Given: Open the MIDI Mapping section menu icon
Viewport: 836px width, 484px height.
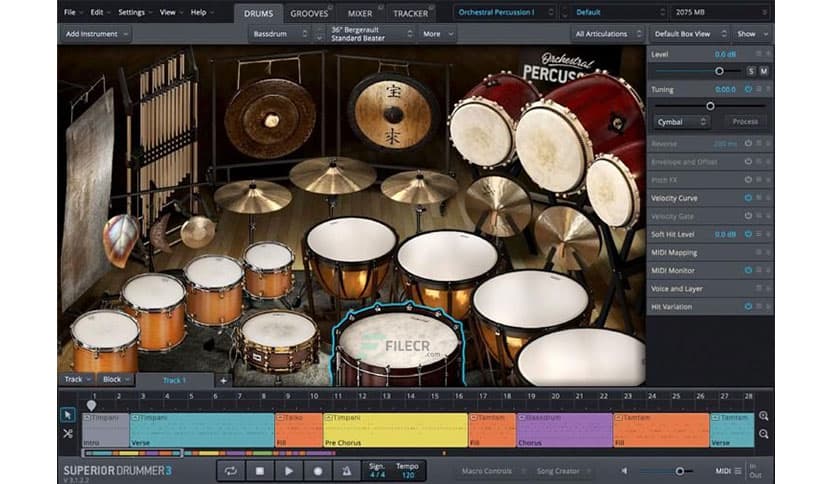Looking at the screenshot, I should [x=758, y=253].
